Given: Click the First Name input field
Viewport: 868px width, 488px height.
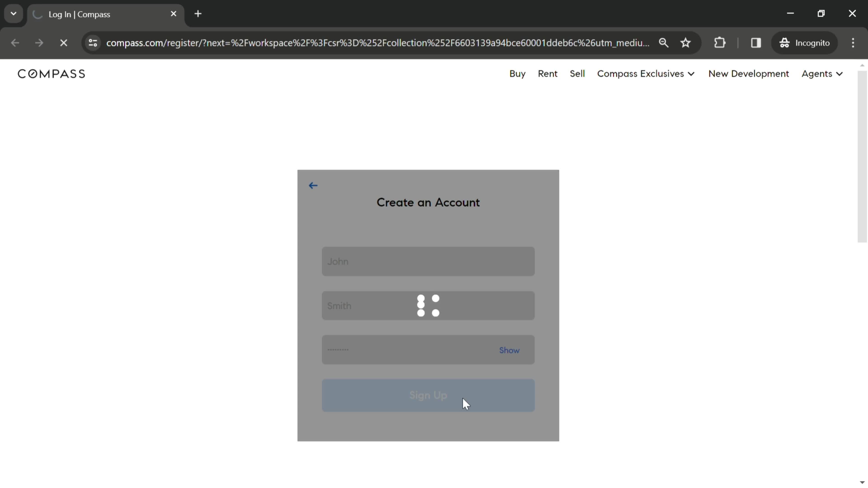Looking at the screenshot, I should point(428,261).
